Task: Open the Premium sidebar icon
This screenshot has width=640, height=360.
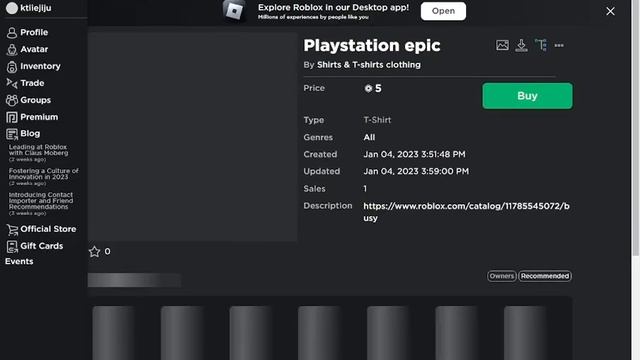Action: pos(12,118)
